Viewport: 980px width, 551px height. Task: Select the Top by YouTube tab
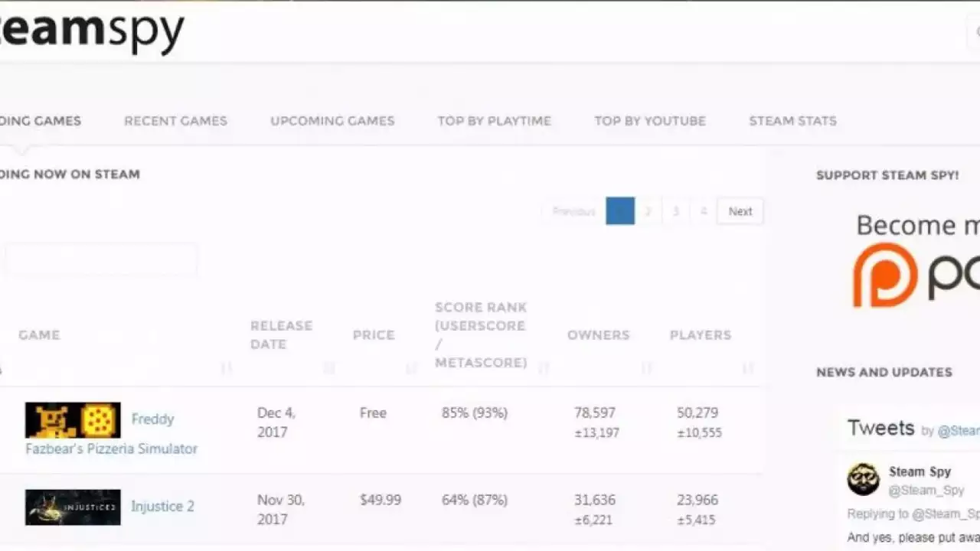650,121
